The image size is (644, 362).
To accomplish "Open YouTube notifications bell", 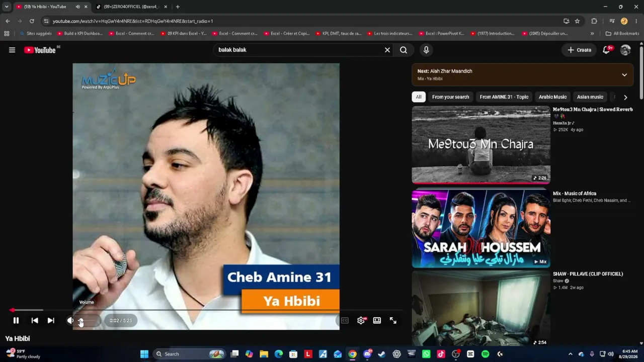I will click(x=607, y=50).
